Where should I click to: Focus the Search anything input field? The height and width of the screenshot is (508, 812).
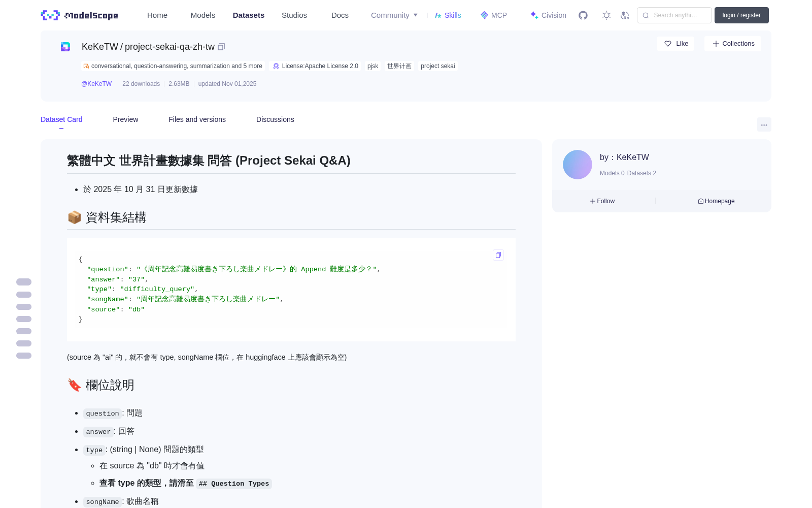[674, 15]
